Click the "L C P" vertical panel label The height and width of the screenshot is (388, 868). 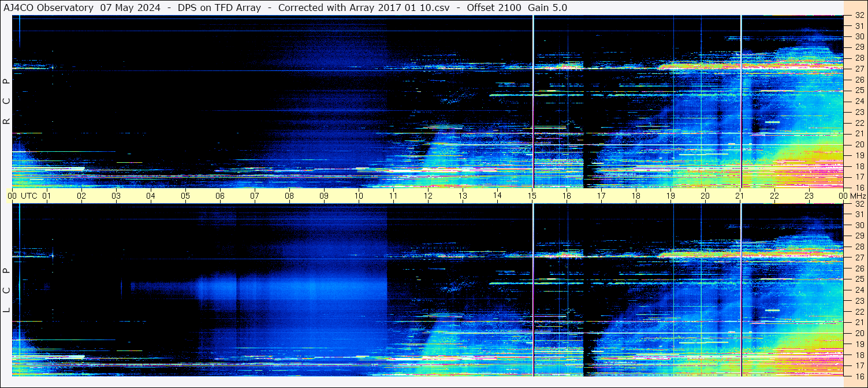pyautogui.click(x=7, y=290)
